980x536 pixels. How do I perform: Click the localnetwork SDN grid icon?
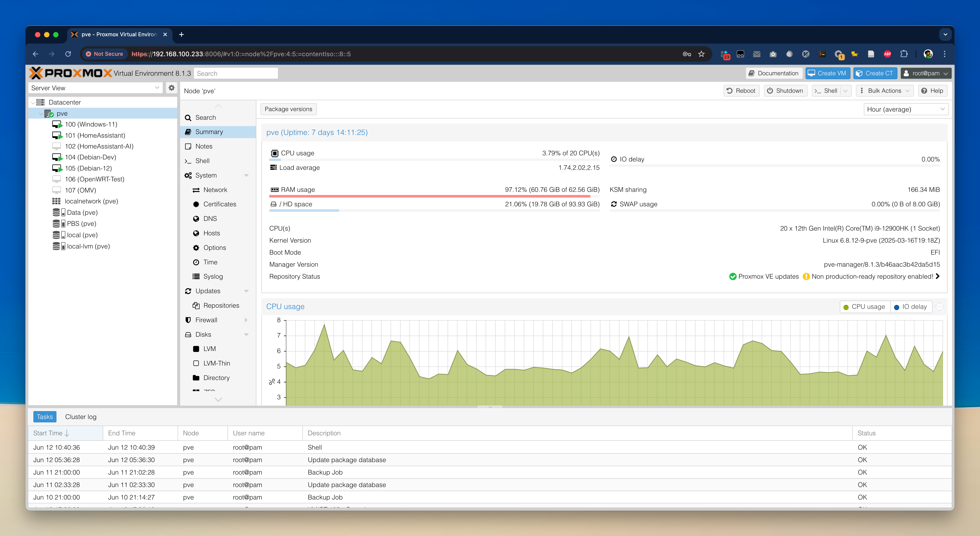point(56,201)
